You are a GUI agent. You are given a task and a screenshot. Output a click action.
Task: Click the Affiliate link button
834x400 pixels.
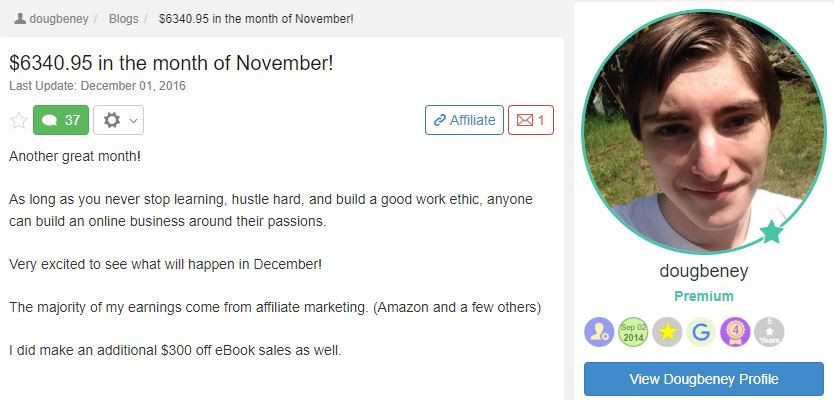(464, 120)
